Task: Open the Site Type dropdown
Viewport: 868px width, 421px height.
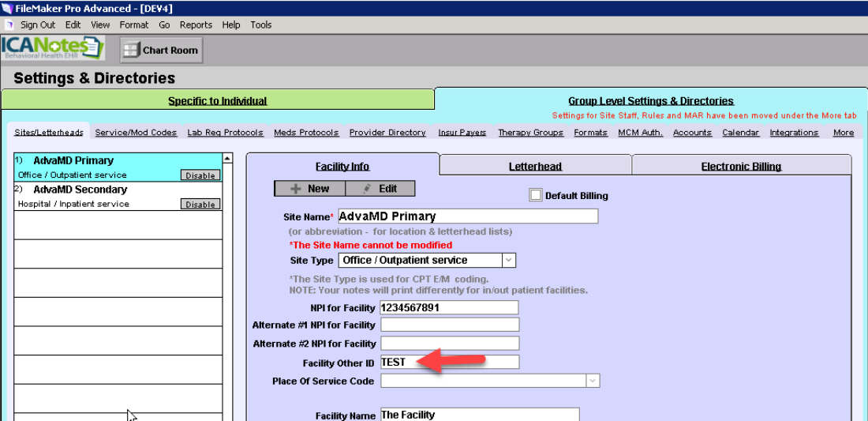Action: point(509,260)
